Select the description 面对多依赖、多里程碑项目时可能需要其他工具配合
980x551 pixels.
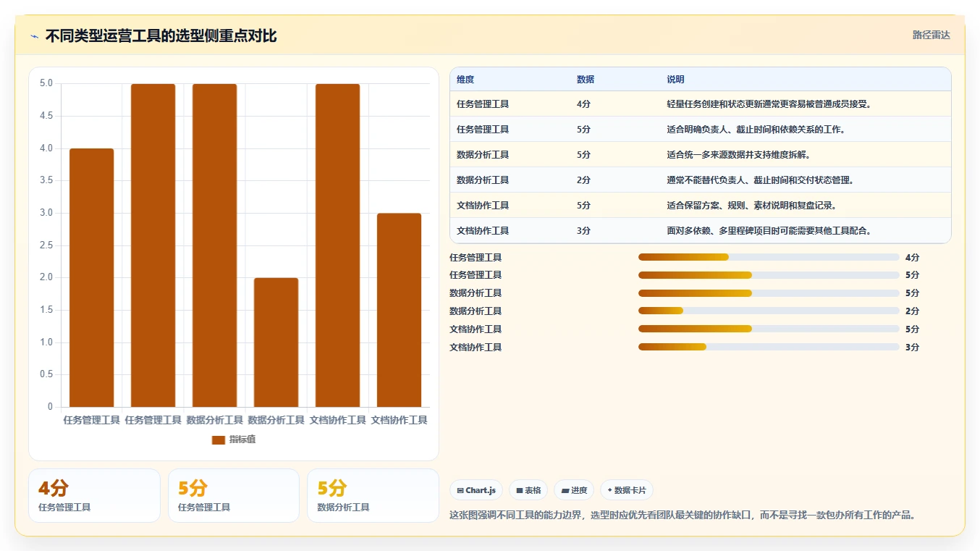(x=769, y=231)
